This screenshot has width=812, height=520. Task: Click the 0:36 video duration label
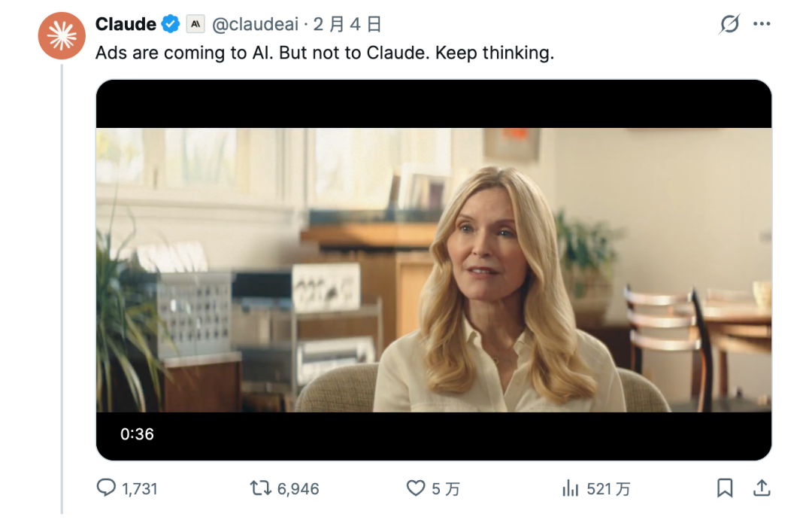point(137,434)
